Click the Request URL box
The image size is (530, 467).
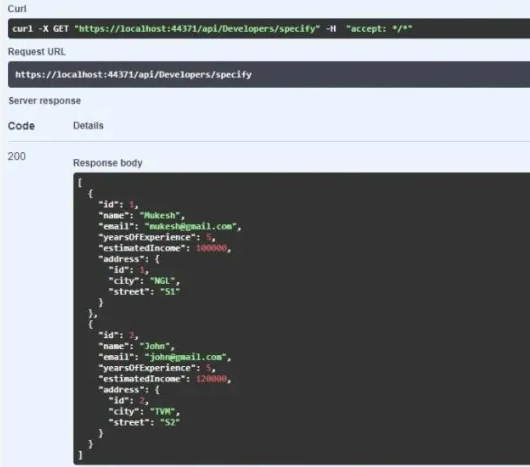pos(269,74)
